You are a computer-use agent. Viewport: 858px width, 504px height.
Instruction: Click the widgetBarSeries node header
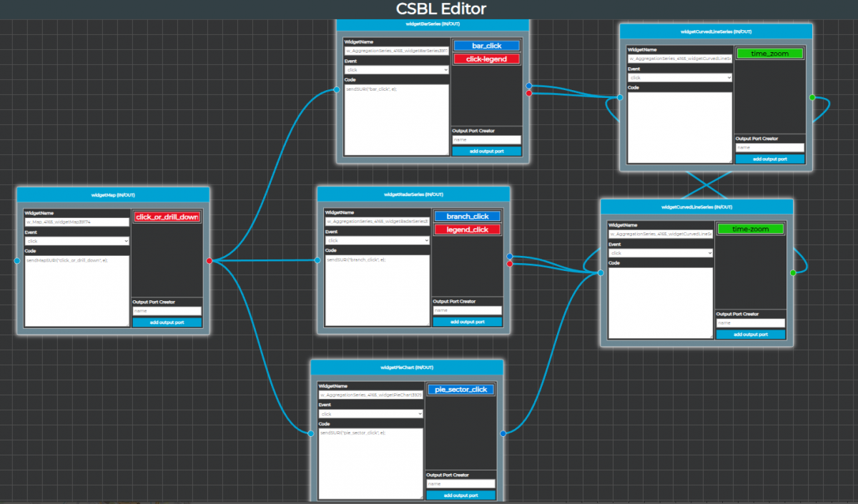[x=433, y=24]
